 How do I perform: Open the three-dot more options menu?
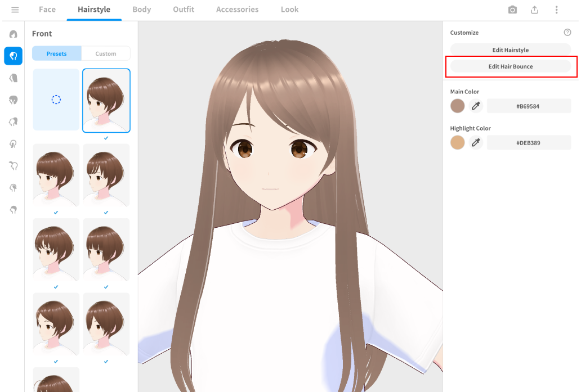click(556, 10)
